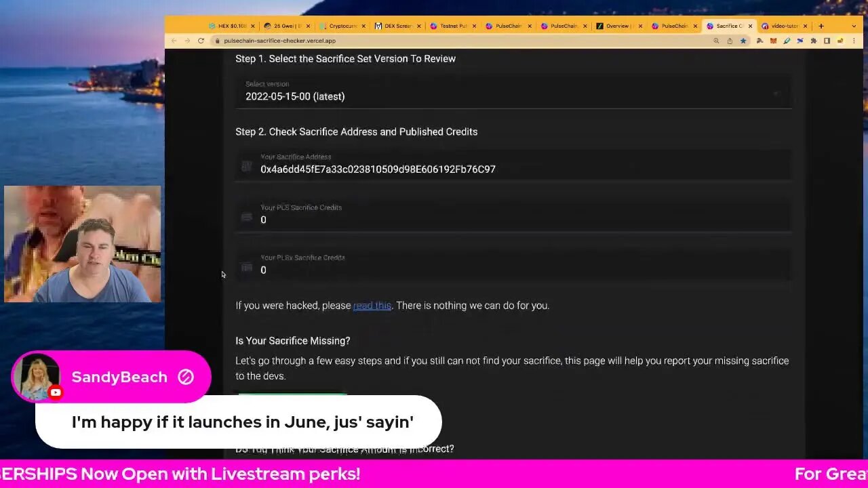Reload the sacrifice checker page
The height and width of the screenshot is (488, 868).
coord(201,41)
